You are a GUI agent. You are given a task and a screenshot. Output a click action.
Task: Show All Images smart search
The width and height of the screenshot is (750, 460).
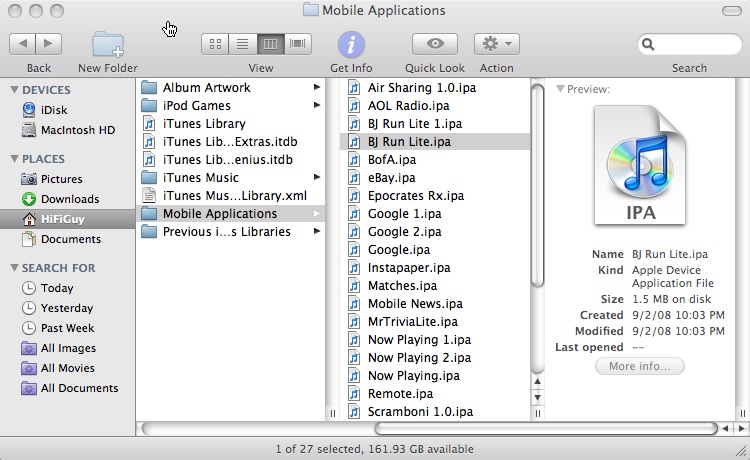[x=59, y=348]
